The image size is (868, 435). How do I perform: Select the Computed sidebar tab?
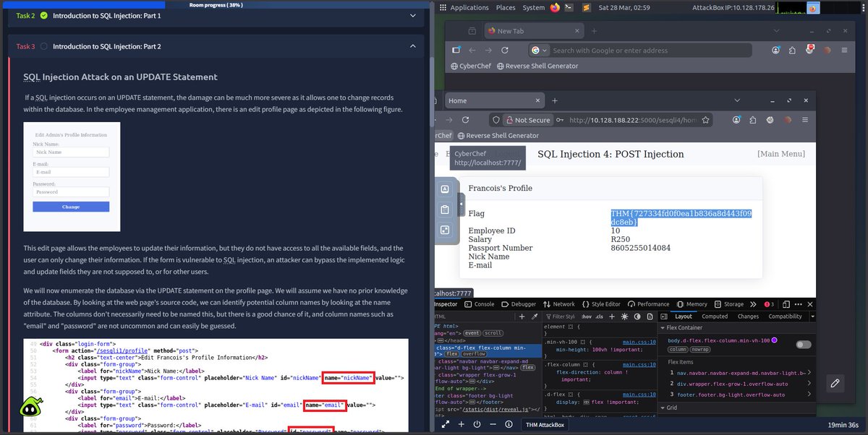pyautogui.click(x=715, y=316)
